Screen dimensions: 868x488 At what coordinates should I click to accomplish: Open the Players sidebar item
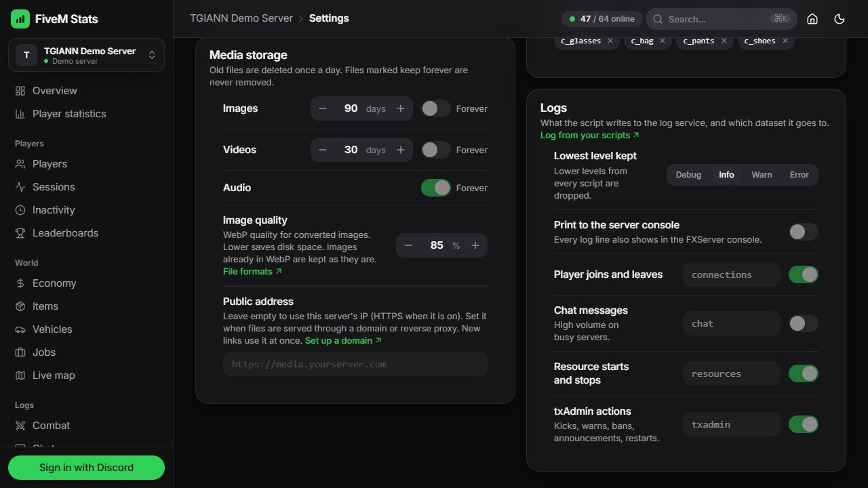[x=86, y=164]
